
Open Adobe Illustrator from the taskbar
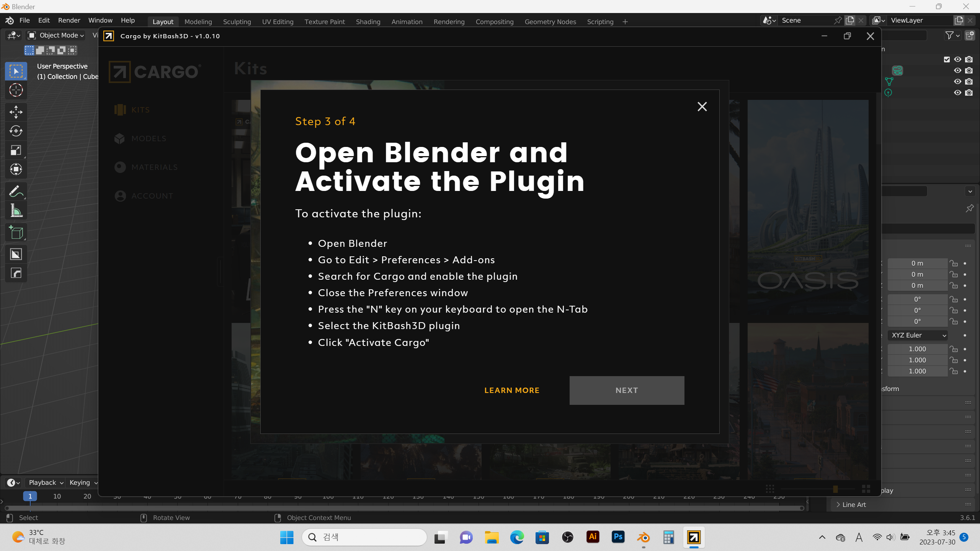point(593,537)
